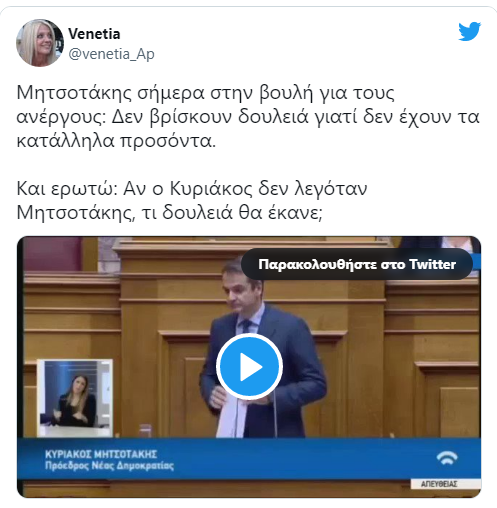This screenshot has height=508, width=497.
Task: Click the paragraph starting 'Και ερωτώ'
Action: pyautogui.click(x=192, y=200)
